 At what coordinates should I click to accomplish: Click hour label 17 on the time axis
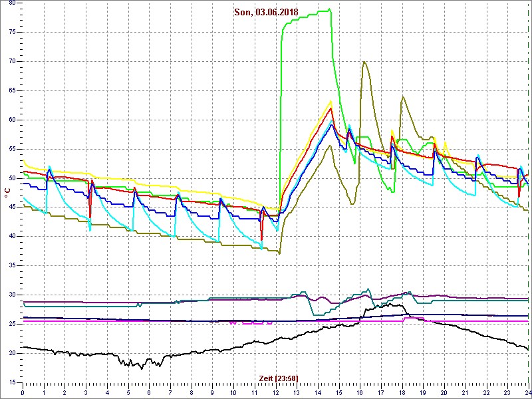point(381,392)
